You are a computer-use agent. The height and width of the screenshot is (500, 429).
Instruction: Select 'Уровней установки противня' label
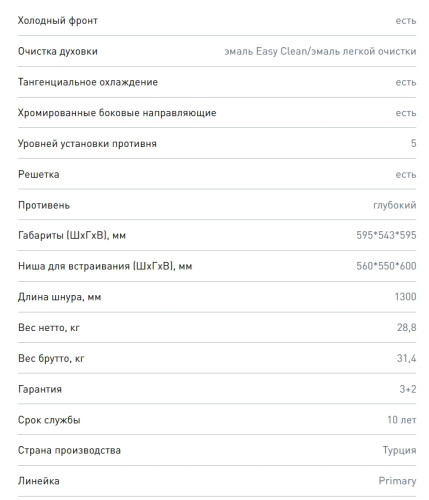(x=87, y=144)
